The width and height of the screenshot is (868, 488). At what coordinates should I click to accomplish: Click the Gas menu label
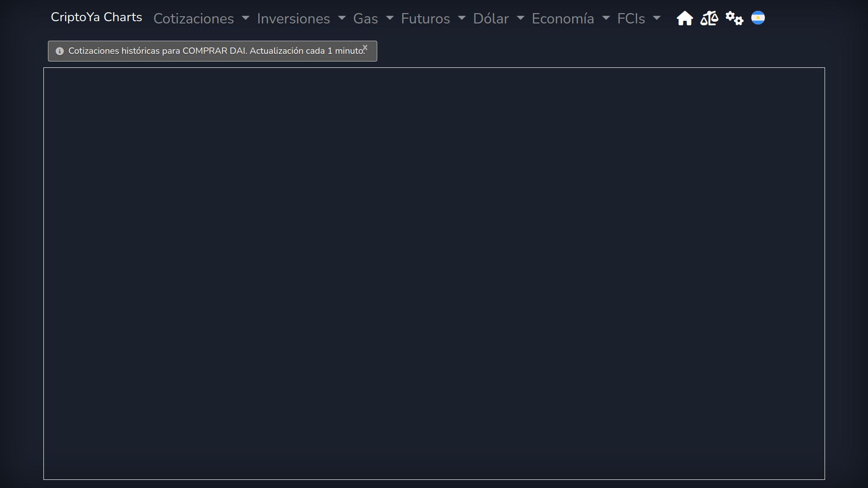click(365, 19)
